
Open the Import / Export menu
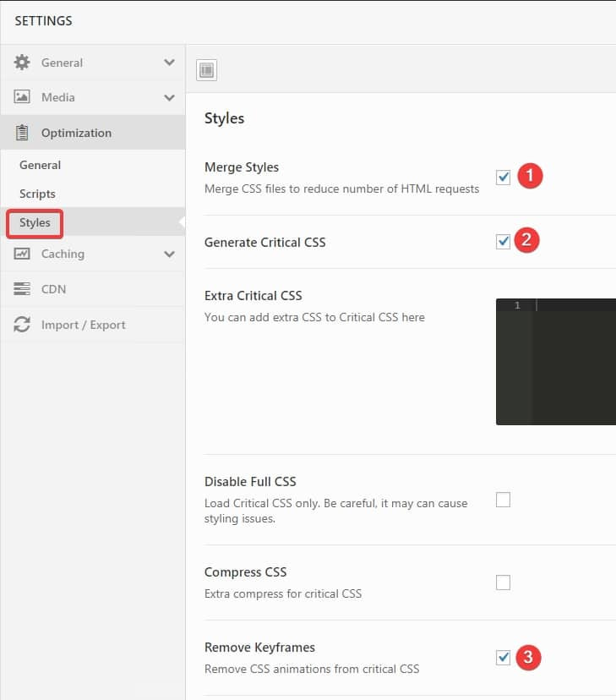pyautogui.click(x=93, y=325)
